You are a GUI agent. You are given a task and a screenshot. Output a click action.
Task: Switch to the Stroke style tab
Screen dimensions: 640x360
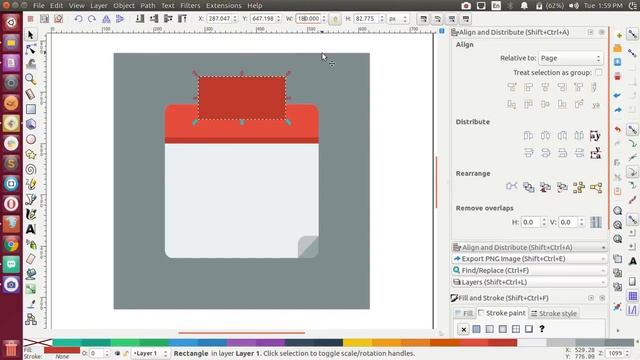554,313
